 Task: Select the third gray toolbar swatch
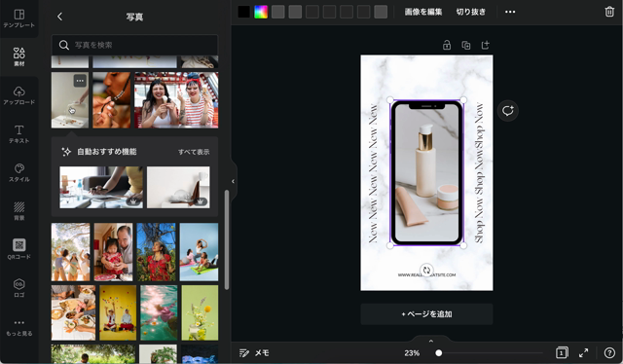click(x=312, y=12)
